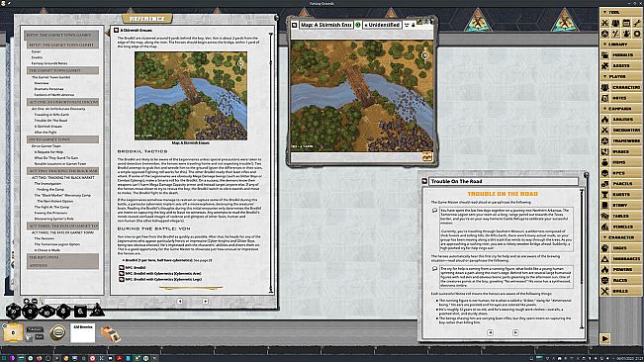644x362 pixels.
Task: Open the Parcels sidebar entry
Action: coord(620,184)
